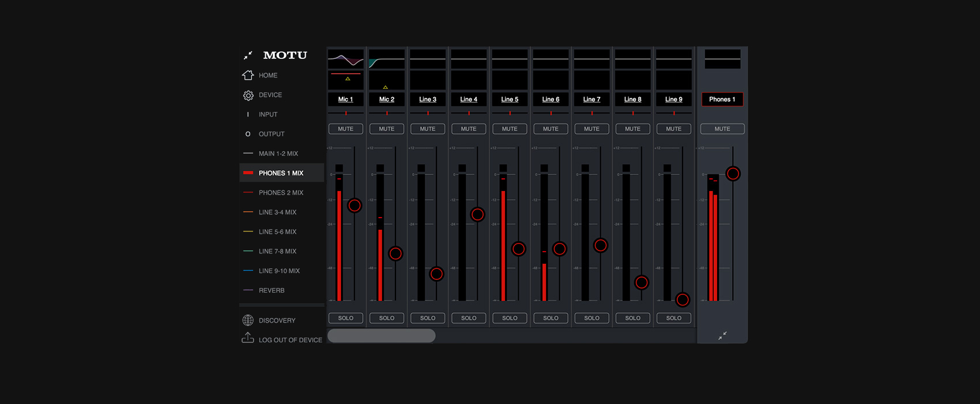Expand the Mic 1 EQ curve display
This screenshot has width=980, height=404.
(346, 59)
